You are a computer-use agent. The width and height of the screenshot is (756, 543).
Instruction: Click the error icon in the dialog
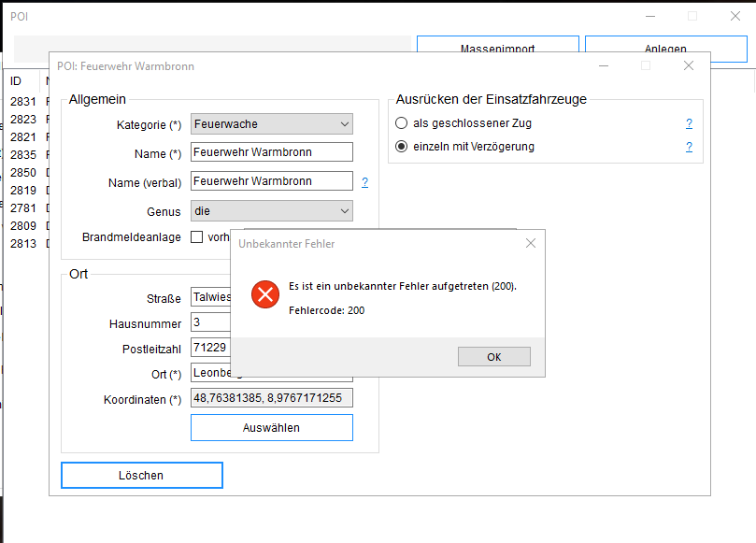click(x=265, y=294)
